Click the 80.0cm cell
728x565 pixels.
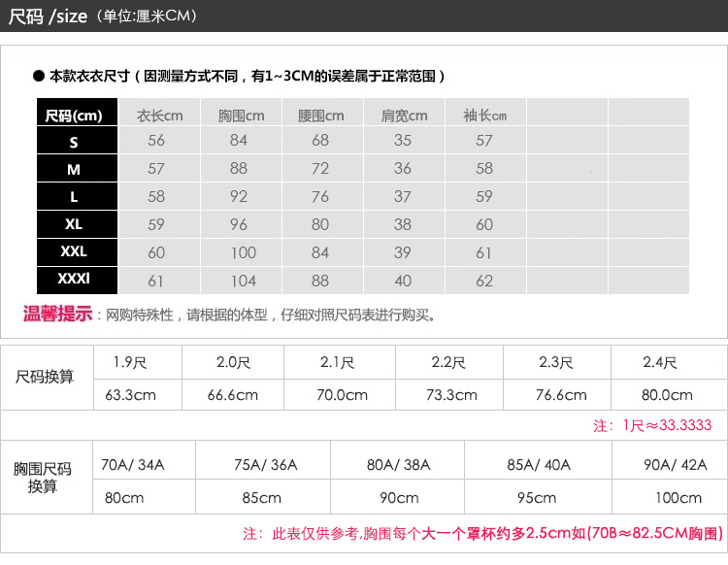pos(667,395)
